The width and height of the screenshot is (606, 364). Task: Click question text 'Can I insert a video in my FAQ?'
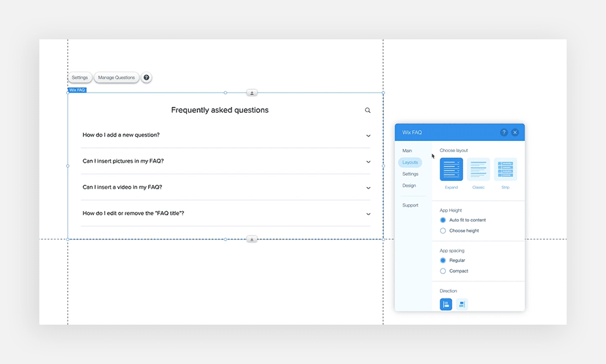[122, 187]
